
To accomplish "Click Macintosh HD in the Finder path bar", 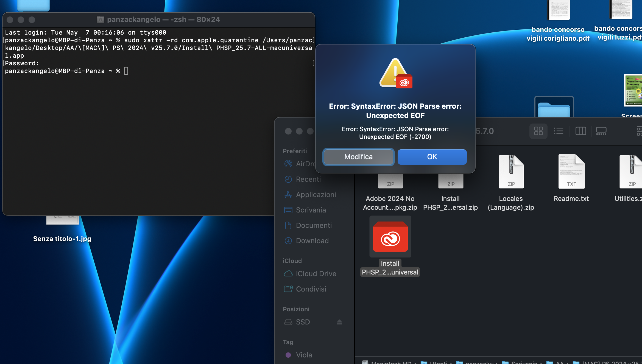I will click(x=387, y=362).
